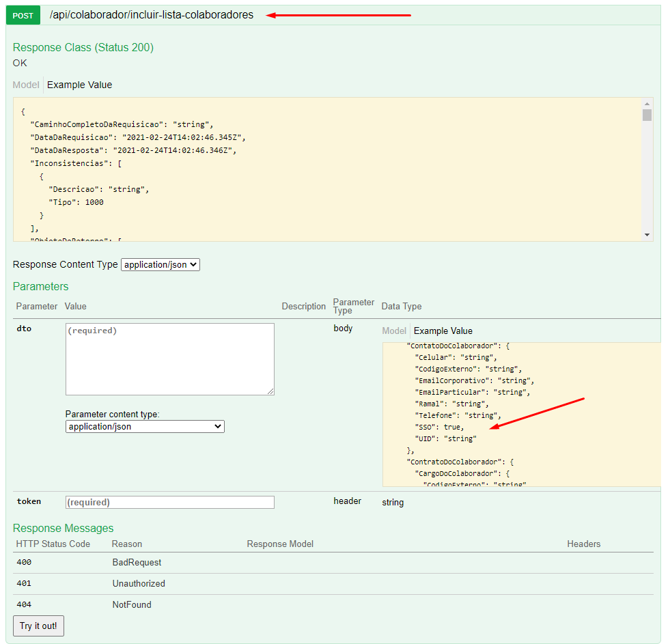Click the response example scrollbar track
Screen dimensions: 670x644
[647, 178]
